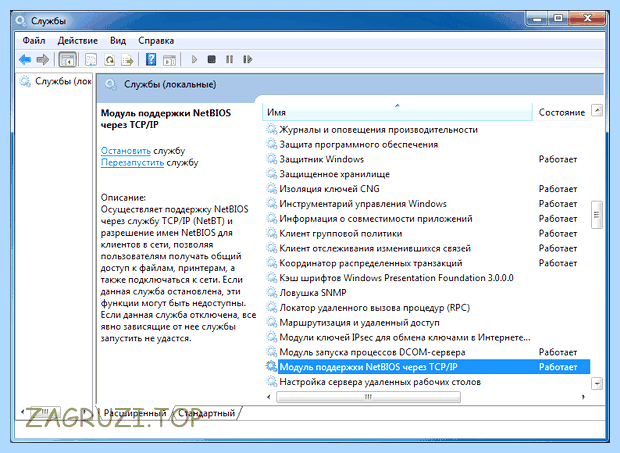Pause the service with the pause icon
Viewport: 620px width, 453px height.
[x=229, y=59]
